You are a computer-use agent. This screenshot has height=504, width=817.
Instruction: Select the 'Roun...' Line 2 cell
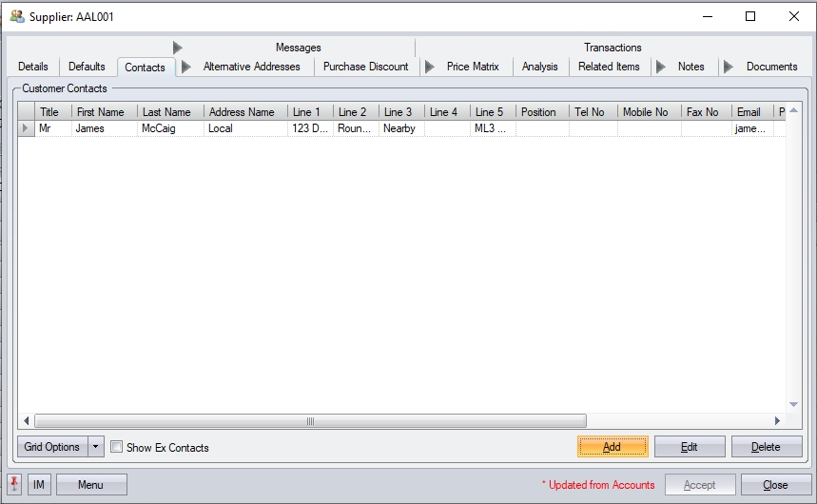[x=356, y=128]
